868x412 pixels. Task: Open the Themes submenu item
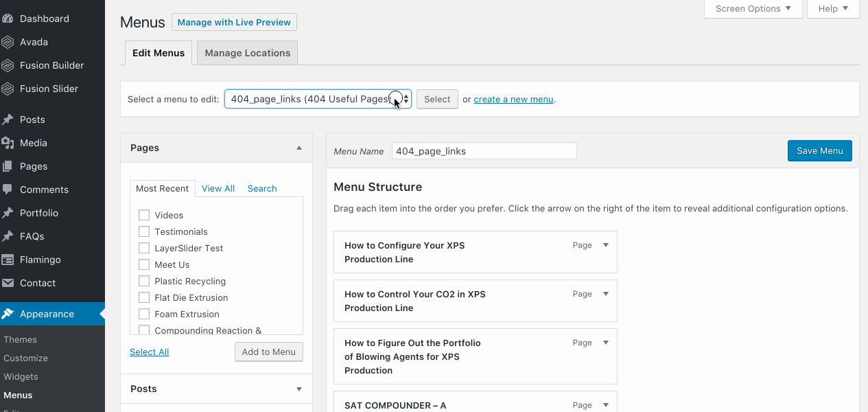pos(20,339)
